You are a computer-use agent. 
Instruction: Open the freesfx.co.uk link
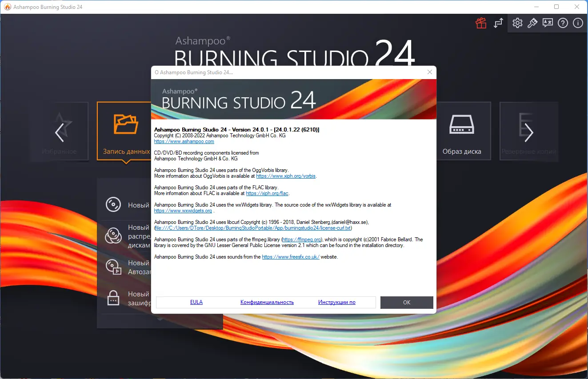[291, 257]
